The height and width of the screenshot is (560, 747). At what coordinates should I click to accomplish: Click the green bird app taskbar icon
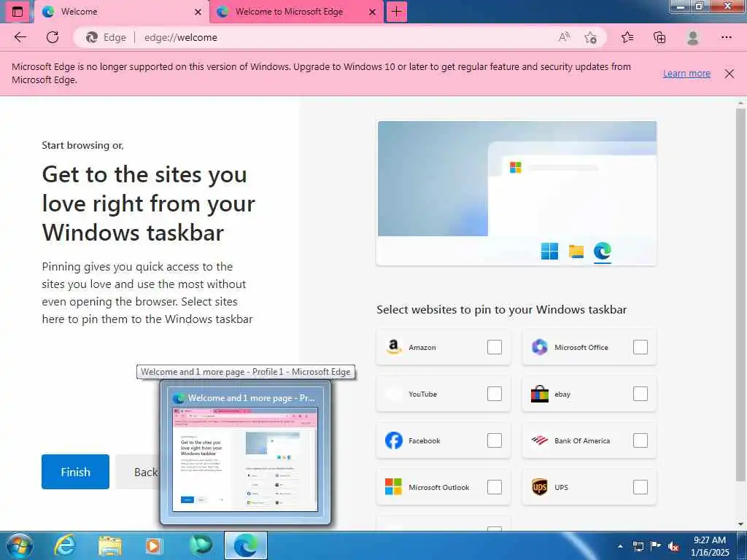pos(200,545)
